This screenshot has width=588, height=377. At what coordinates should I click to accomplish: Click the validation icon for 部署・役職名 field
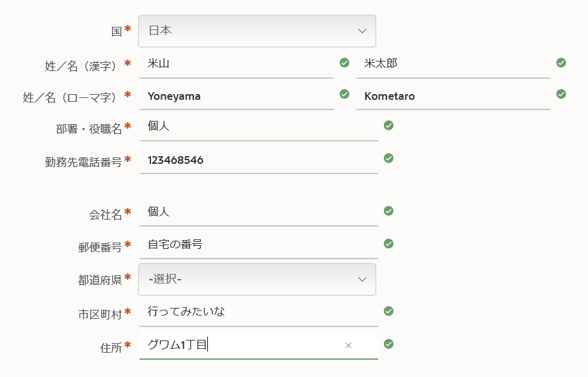(388, 125)
